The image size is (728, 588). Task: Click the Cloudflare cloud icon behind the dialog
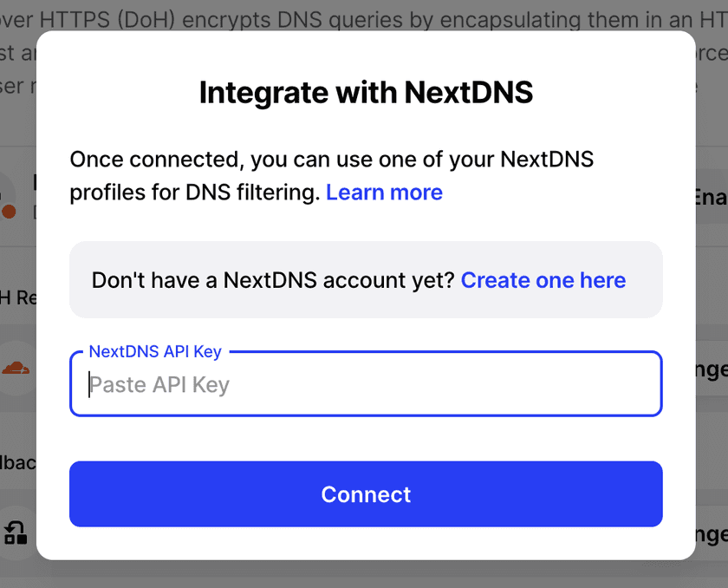(x=16, y=369)
